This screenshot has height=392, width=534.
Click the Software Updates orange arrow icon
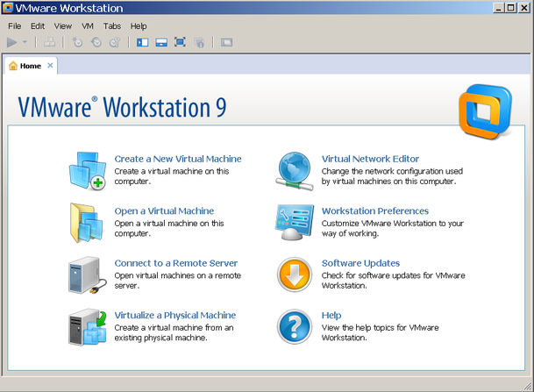pyautogui.click(x=295, y=274)
